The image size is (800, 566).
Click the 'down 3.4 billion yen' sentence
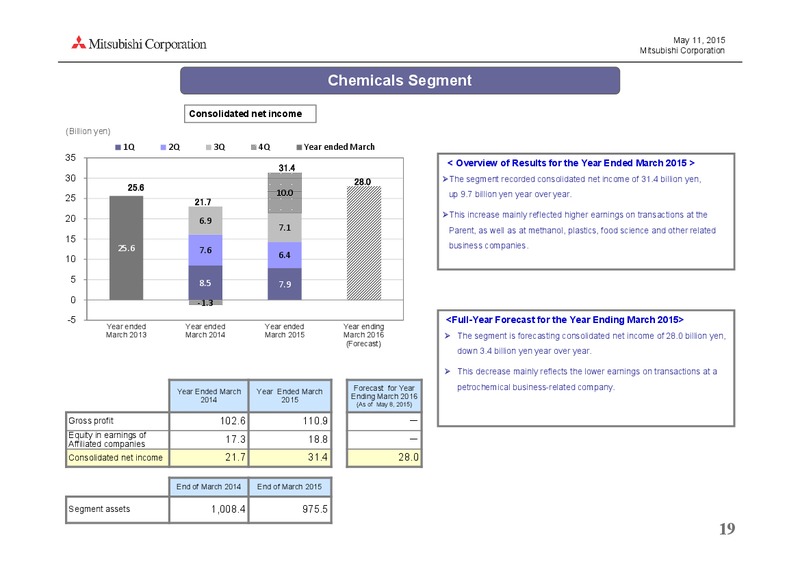click(x=524, y=351)
